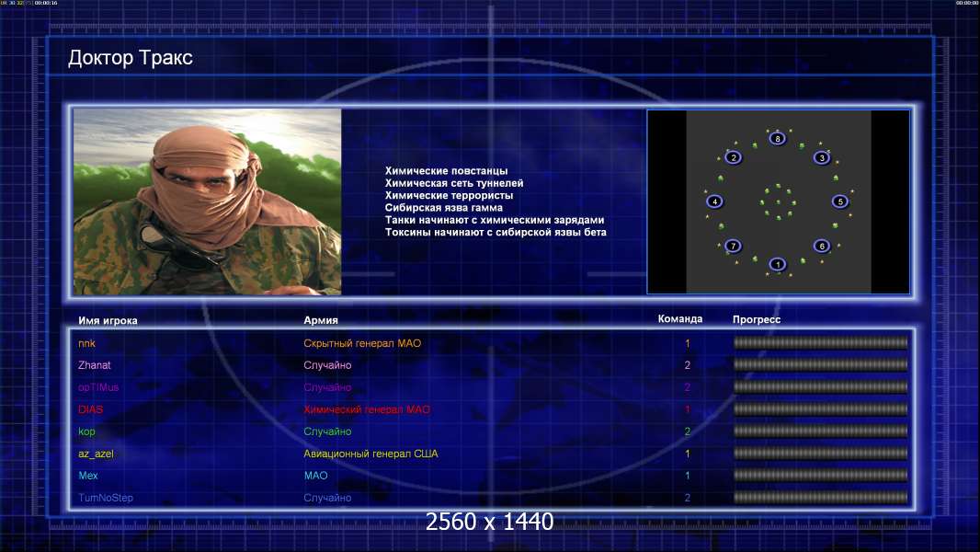This screenshot has height=552, width=980.
Task: Select player name Zhanat
Action: 95,365
